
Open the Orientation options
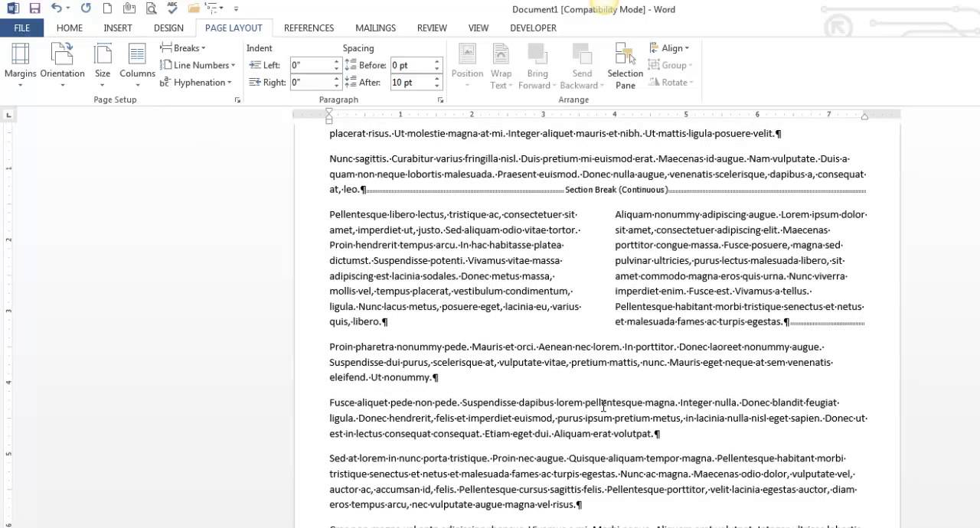click(x=62, y=65)
